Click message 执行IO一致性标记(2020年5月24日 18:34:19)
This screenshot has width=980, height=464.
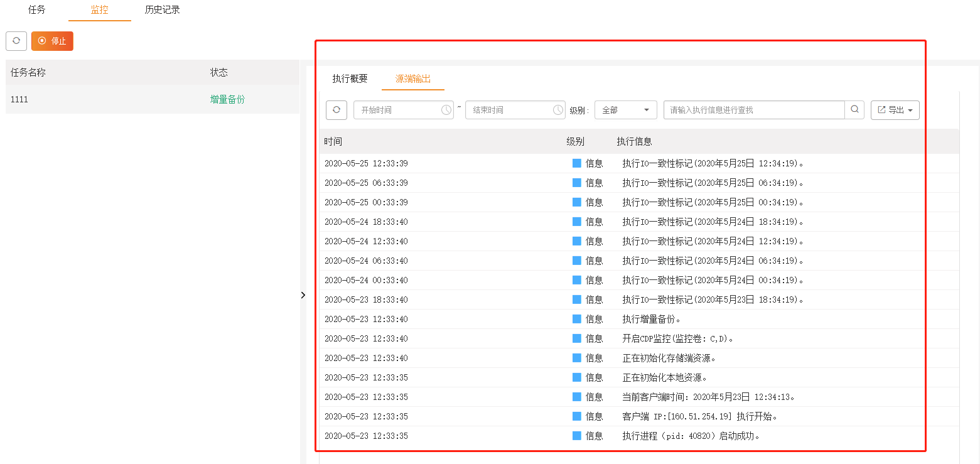pos(713,222)
